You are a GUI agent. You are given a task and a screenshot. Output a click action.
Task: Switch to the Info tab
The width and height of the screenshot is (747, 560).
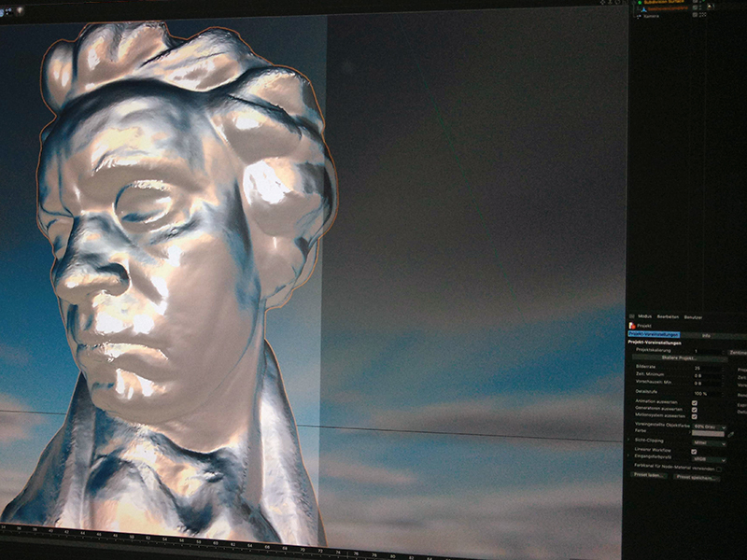pyautogui.click(x=706, y=334)
